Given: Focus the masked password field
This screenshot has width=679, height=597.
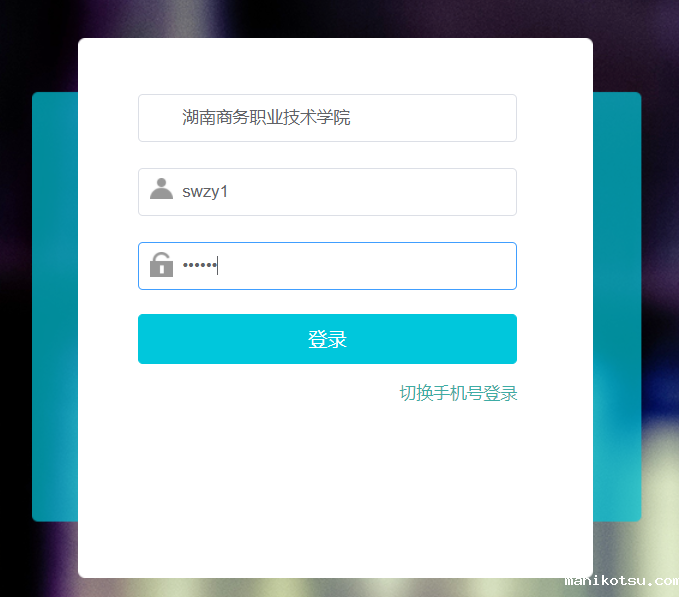Looking at the screenshot, I should pos(327,266).
